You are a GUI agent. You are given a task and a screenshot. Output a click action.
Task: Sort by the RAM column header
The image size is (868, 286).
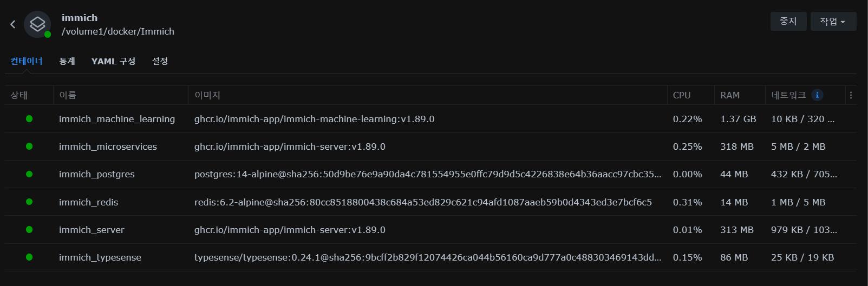pyautogui.click(x=730, y=95)
